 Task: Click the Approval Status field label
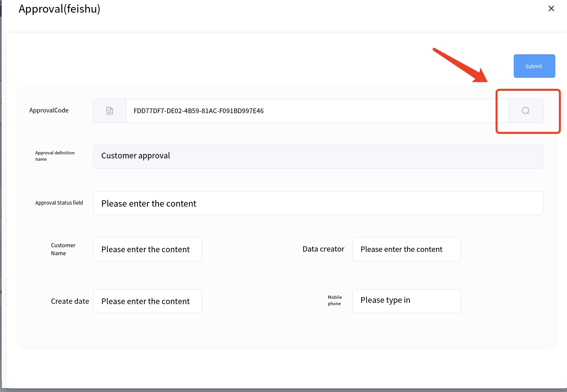[59, 203]
